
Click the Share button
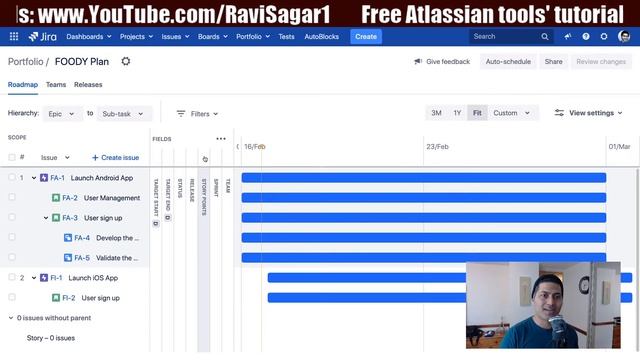[553, 62]
